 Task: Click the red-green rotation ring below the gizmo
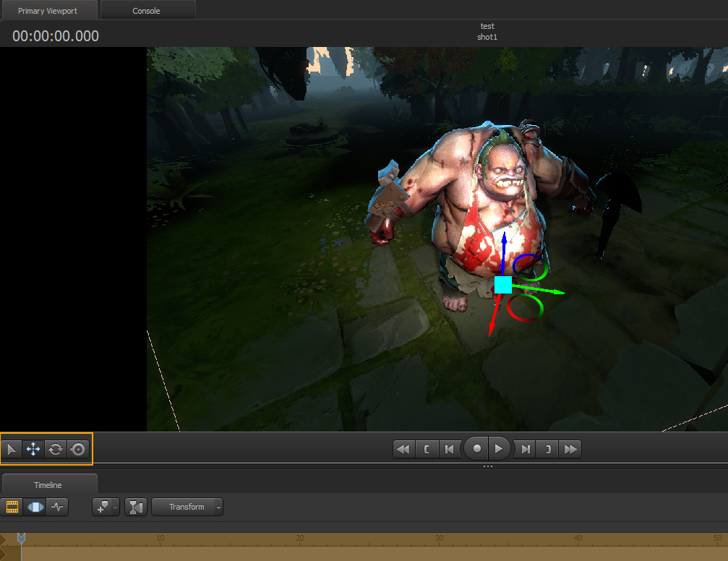(525, 308)
